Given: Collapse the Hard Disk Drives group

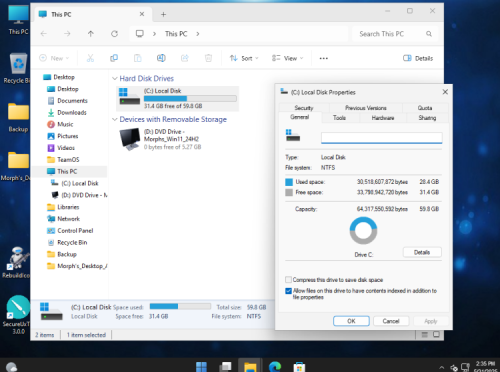Looking at the screenshot, I should [115, 79].
